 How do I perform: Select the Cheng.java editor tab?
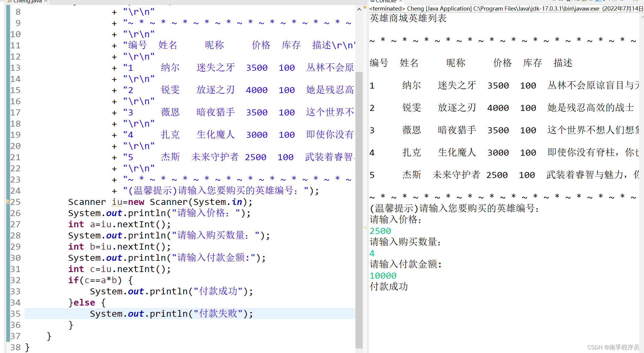27,1
